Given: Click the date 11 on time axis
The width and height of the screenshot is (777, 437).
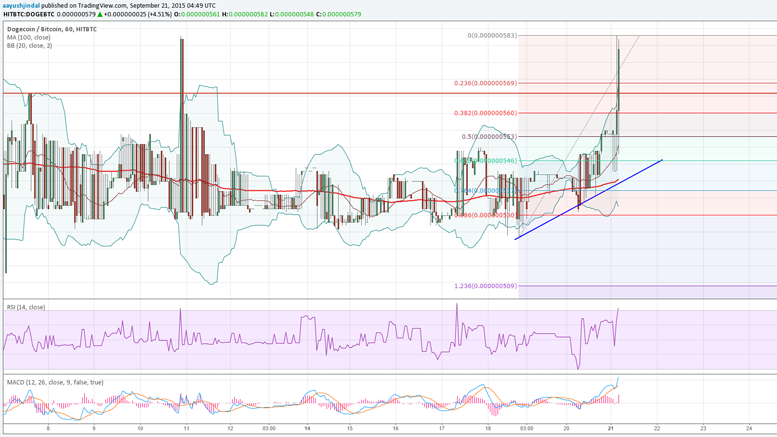Looking at the screenshot, I should (186, 429).
